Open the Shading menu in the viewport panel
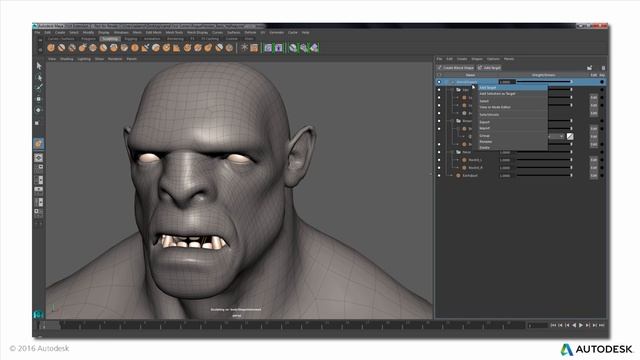The image size is (640, 360). [67, 59]
